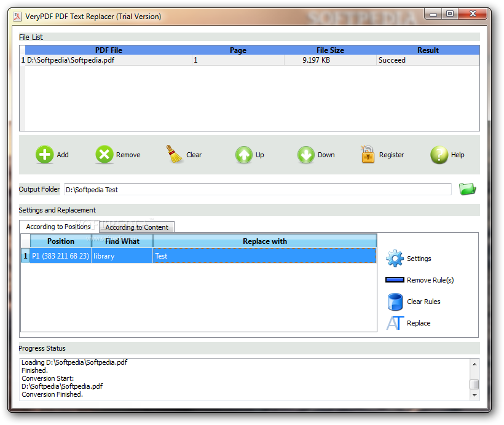Screen dimensions: 504x425
Task: Click the Replace with column header
Action: [265, 241]
